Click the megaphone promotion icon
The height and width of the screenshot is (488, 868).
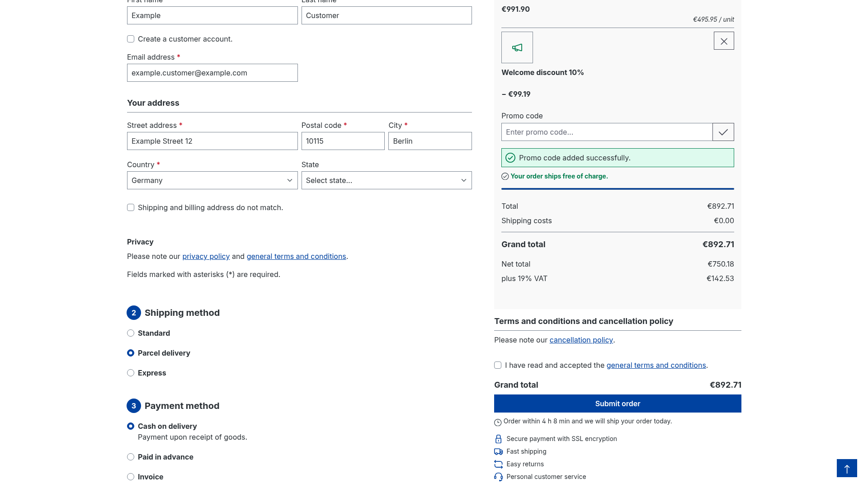pyautogui.click(x=517, y=47)
